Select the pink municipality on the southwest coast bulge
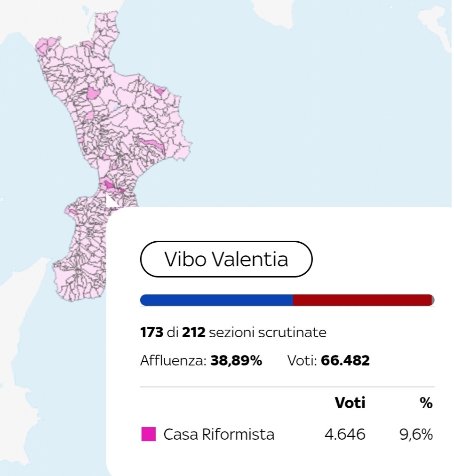This screenshot has width=454, height=476. click(x=72, y=211)
